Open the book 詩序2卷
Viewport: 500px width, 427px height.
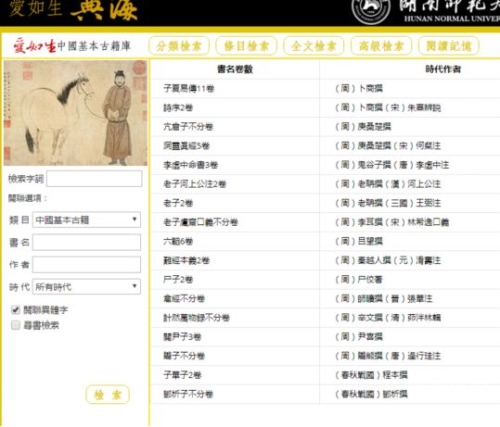pyautogui.click(x=178, y=108)
